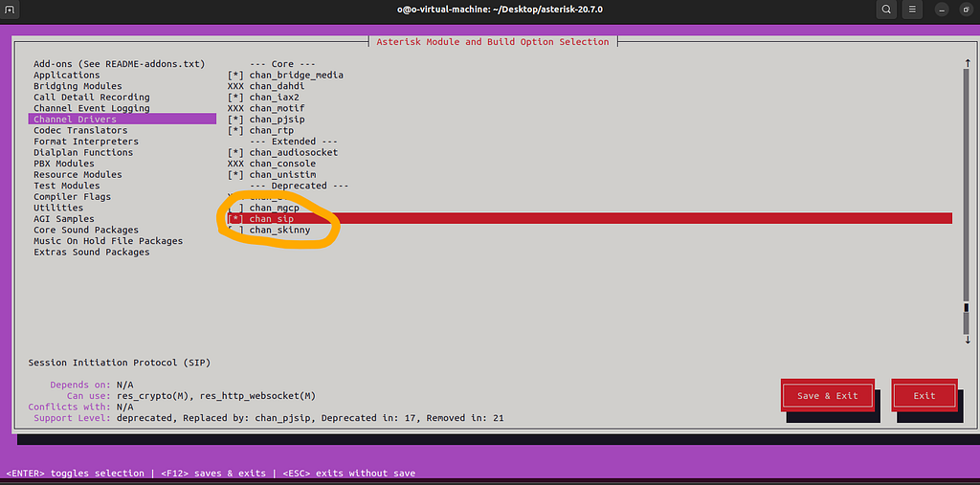Open the Test Modules category
The image size is (980, 485).
tap(67, 186)
